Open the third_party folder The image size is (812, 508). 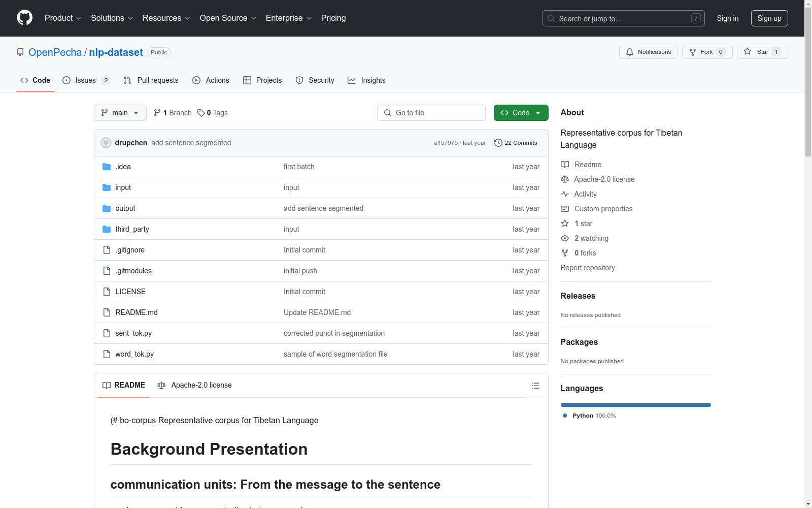tap(132, 229)
